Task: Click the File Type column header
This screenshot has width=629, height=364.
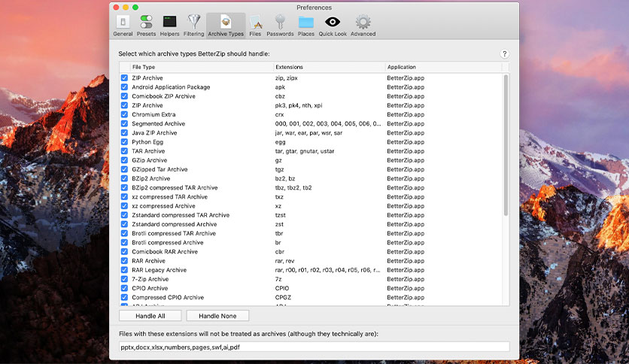Action: click(202, 67)
